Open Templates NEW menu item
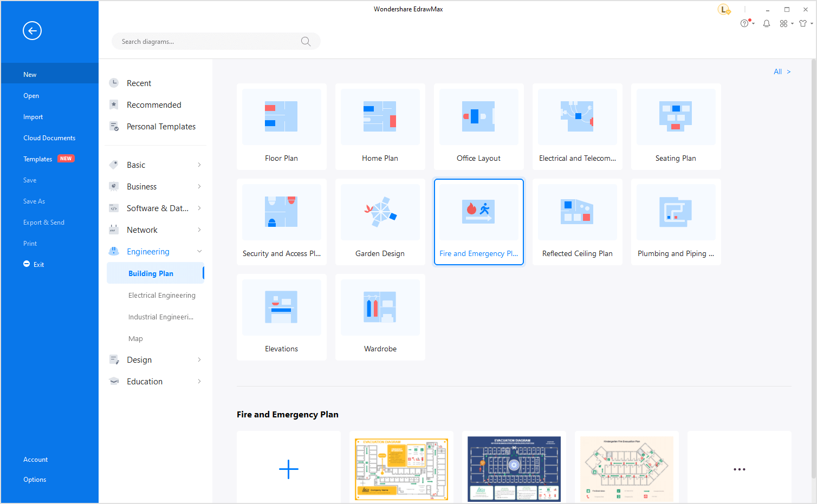This screenshot has width=817, height=504. pyautogui.click(x=50, y=159)
